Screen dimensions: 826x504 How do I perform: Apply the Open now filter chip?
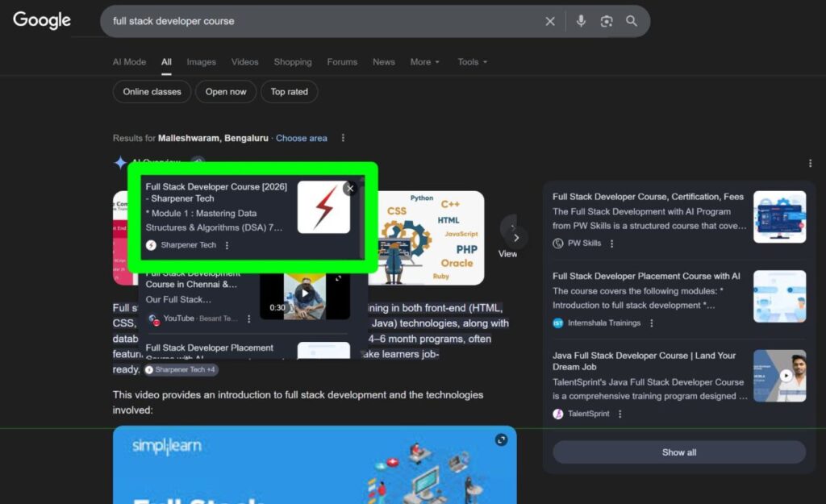pyautogui.click(x=226, y=92)
